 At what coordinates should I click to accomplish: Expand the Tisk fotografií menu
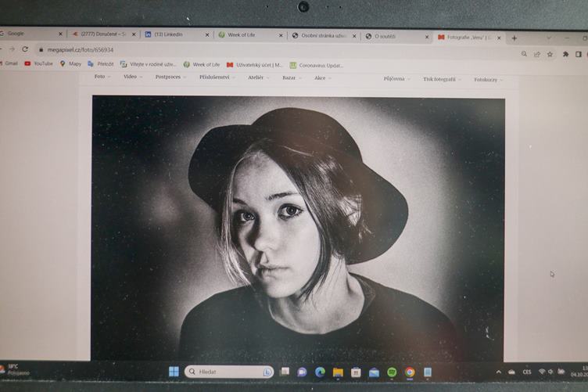pyautogui.click(x=442, y=79)
